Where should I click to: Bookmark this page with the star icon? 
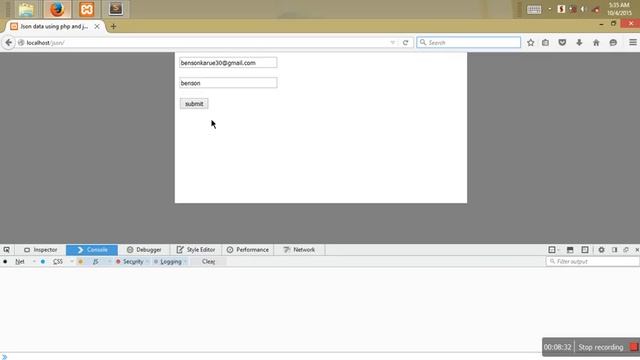(530, 42)
